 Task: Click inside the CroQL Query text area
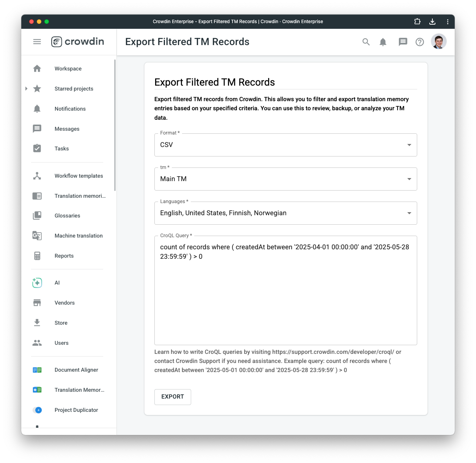[x=286, y=290]
